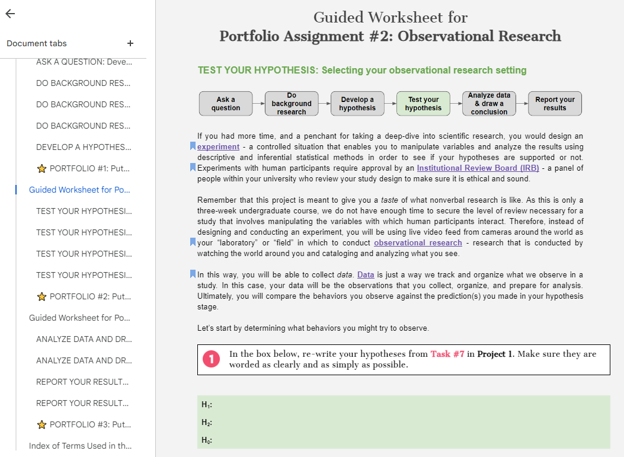Add a new document tab with plus icon
This screenshot has height=457, width=624.
(130, 44)
